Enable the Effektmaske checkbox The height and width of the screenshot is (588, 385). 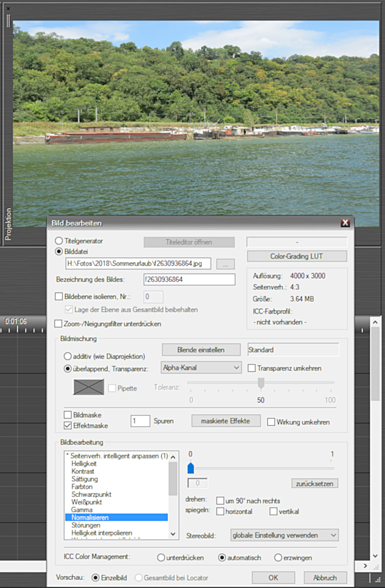click(68, 425)
